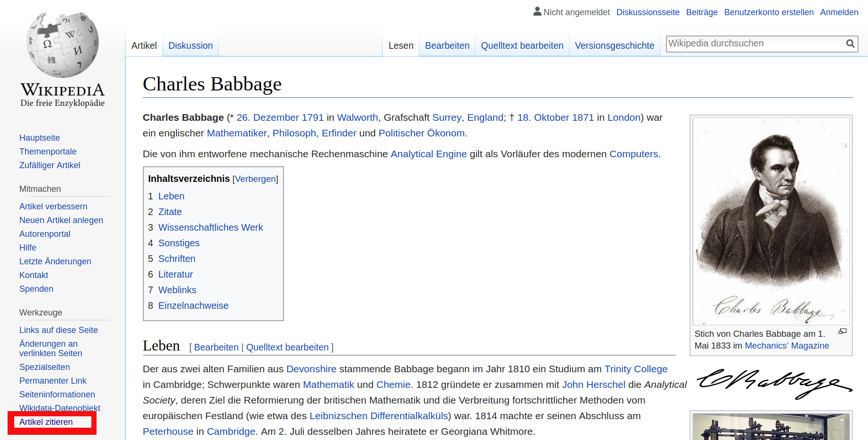Open the 'Trinity College' link in the text
The image size is (868, 440).
pos(636,368)
